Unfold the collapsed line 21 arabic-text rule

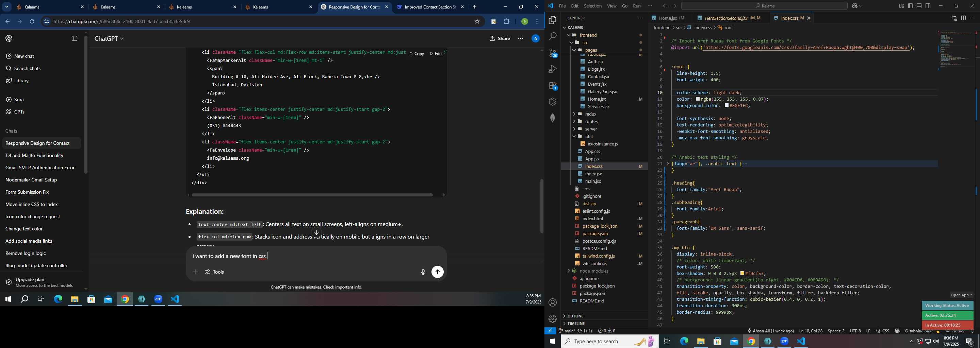[668, 164]
